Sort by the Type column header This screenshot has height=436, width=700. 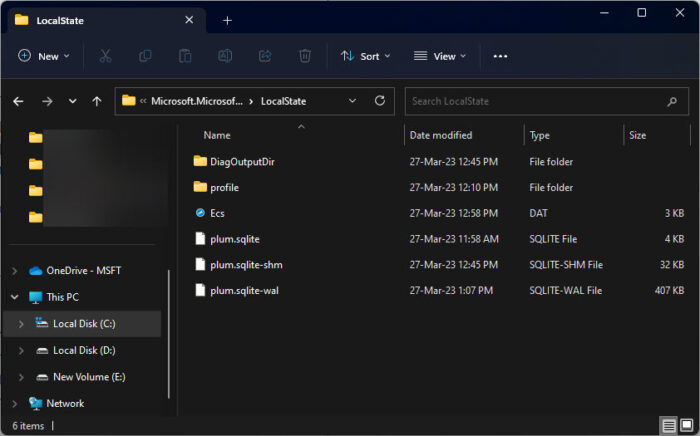coord(539,135)
